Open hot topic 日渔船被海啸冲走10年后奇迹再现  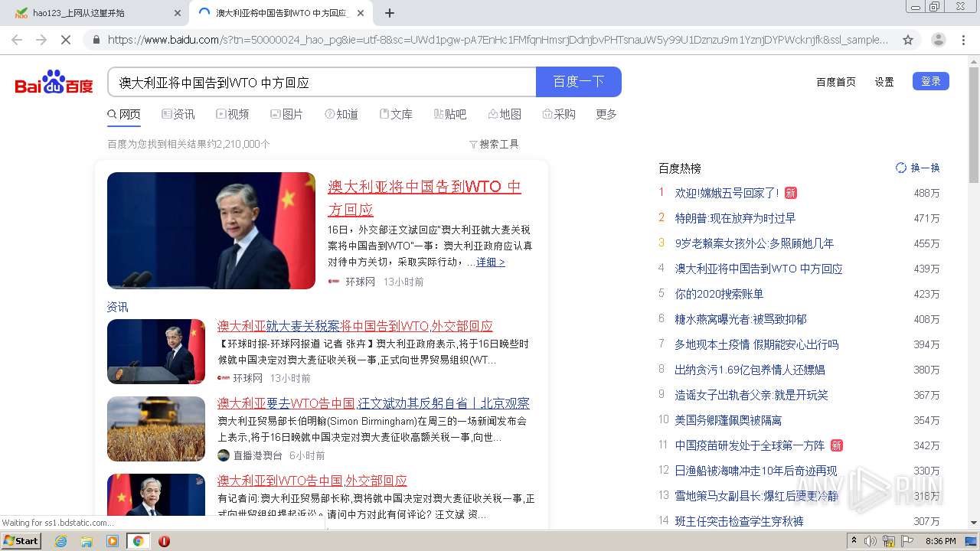click(756, 471)
